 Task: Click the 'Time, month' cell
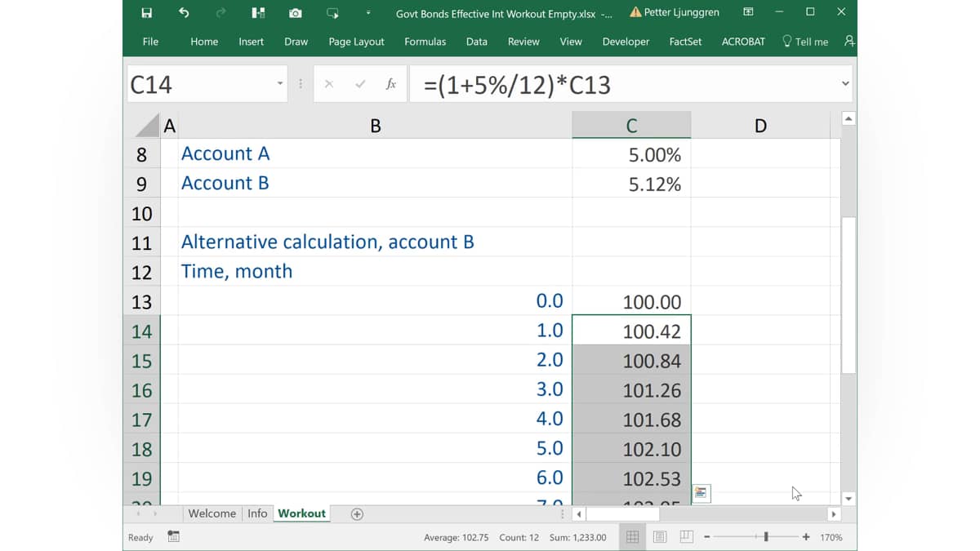375,271
